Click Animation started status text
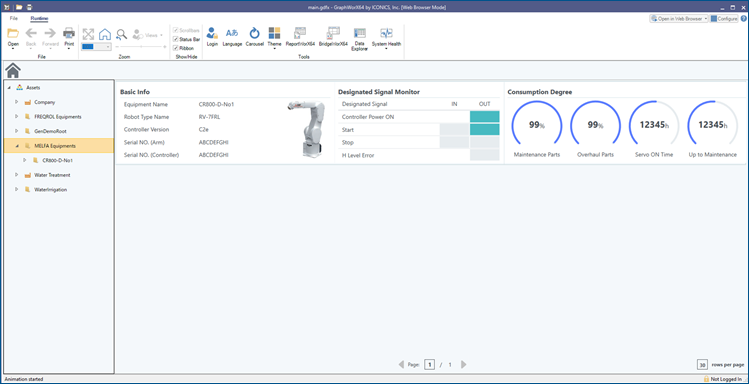This screenshot has width=749, height=384. pos(24,379)
